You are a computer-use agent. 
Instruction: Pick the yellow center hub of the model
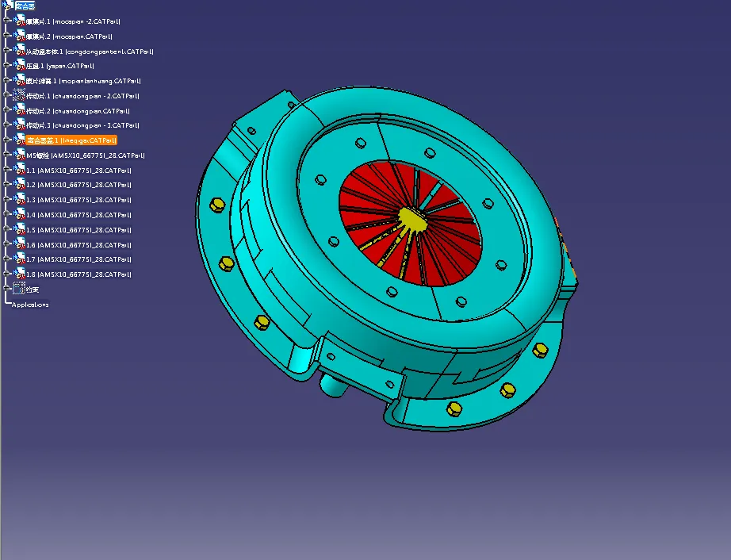[x=412, y=219]
